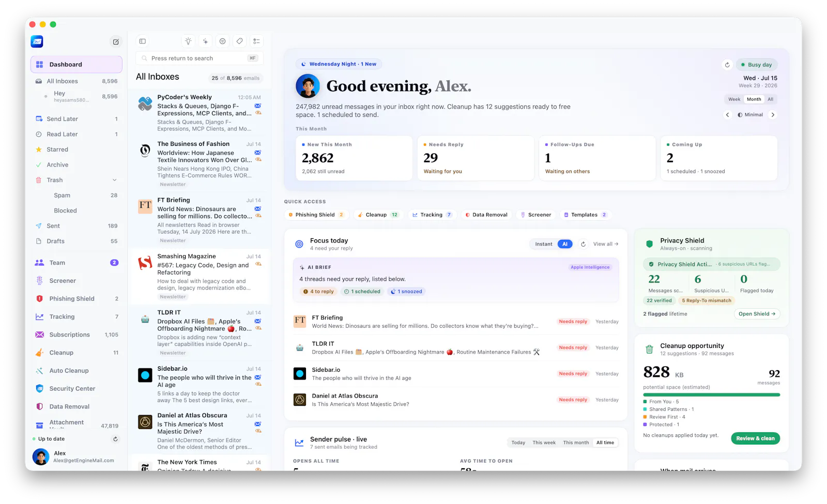Select All time in Sender pulse
The width and height of the screenshot is (827, 504).
click(x=605, y=442)
